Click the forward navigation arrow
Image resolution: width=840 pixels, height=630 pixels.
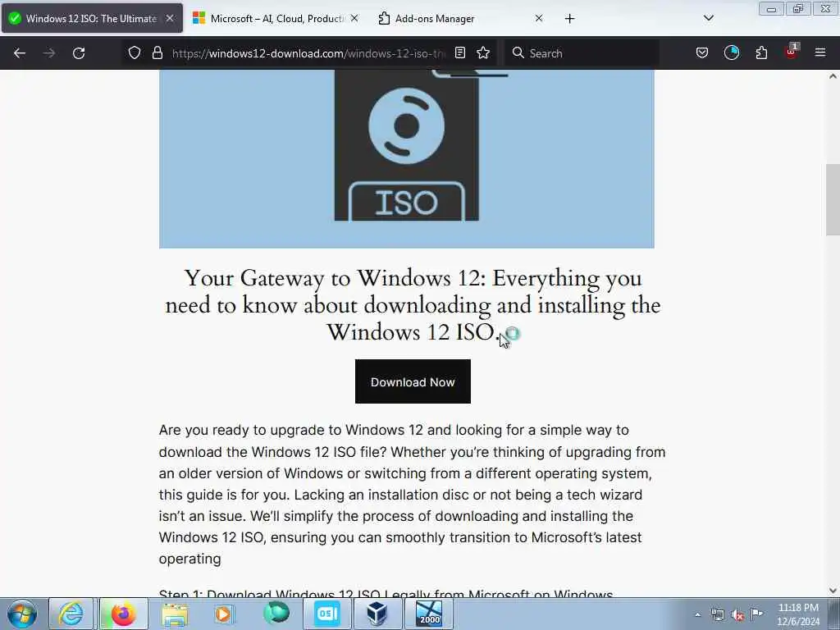[x=49, y=53]
